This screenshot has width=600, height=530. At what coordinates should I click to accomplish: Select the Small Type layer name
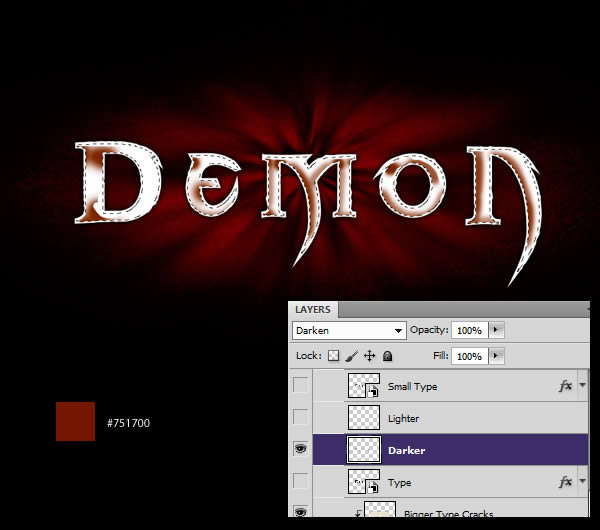[x=412, y=386]
